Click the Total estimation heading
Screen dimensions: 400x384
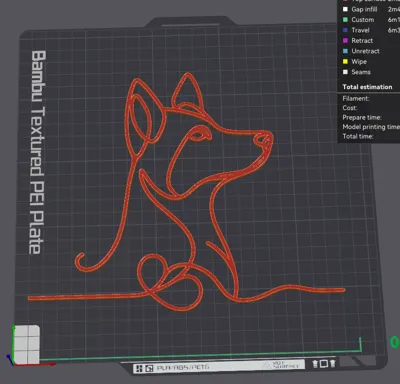pos(367,87)
